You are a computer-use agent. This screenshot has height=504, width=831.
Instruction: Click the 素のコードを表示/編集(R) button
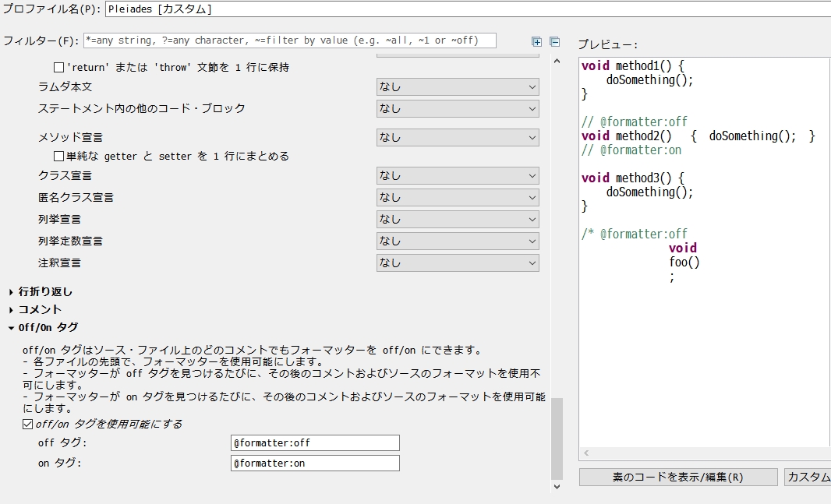(x=678, y=477)
